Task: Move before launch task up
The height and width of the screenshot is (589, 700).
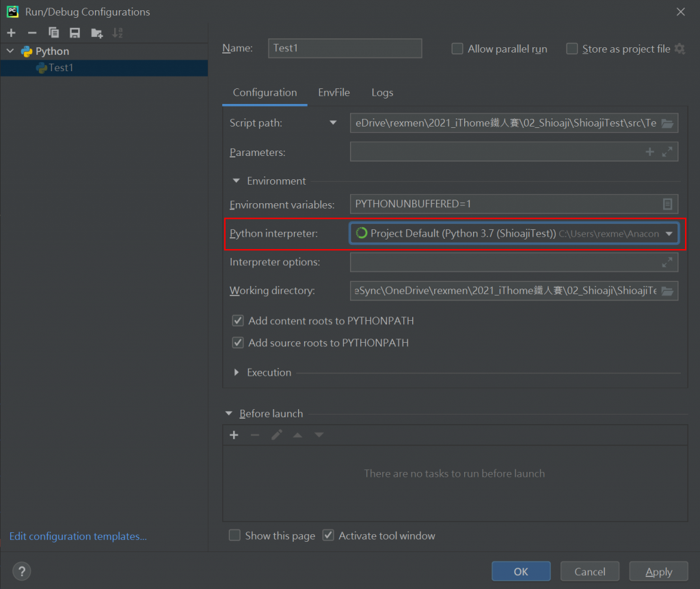Action: pos(297,435)
